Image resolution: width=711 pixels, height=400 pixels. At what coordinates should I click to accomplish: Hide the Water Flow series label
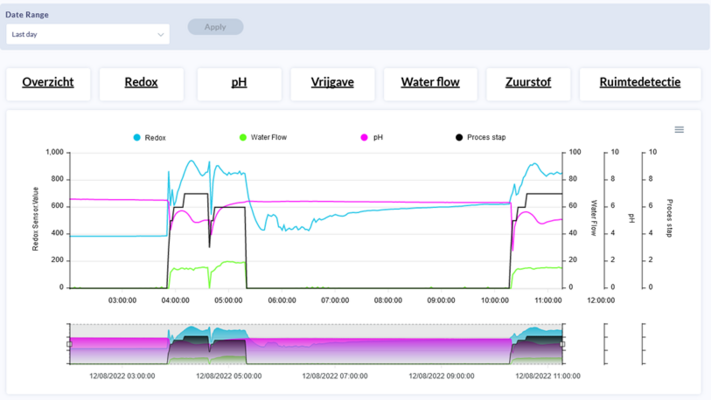point(271,137)
